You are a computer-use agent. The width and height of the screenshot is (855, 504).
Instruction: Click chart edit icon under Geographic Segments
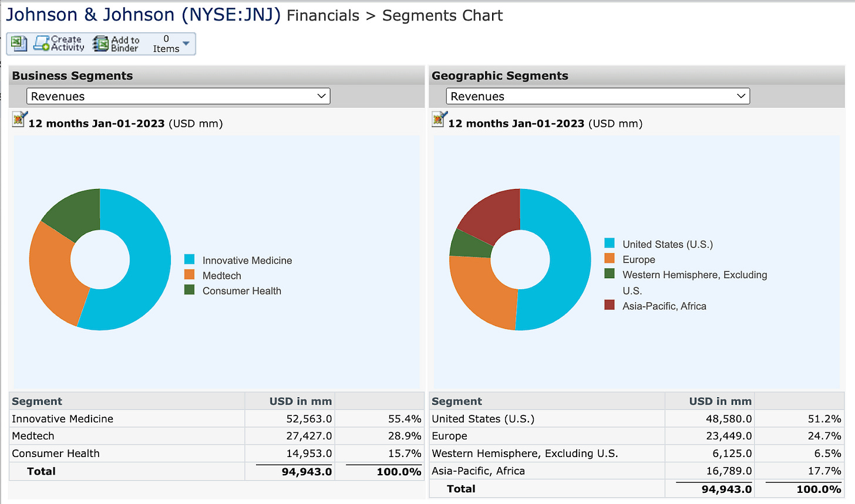(439, 119)
